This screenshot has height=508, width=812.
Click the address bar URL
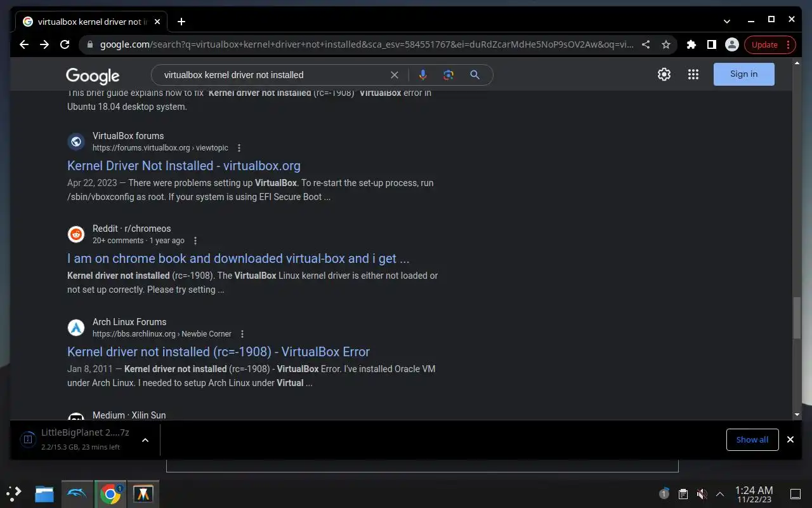tap(367, 44)
